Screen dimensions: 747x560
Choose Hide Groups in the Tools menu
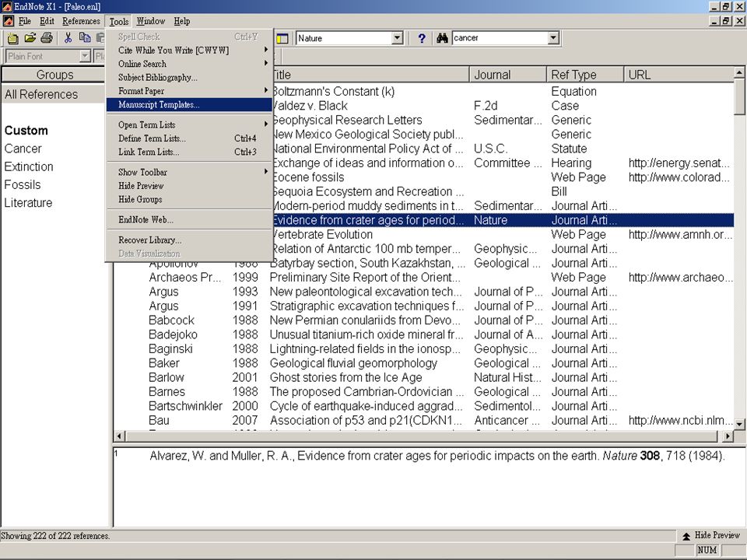[x=189, y=199]
